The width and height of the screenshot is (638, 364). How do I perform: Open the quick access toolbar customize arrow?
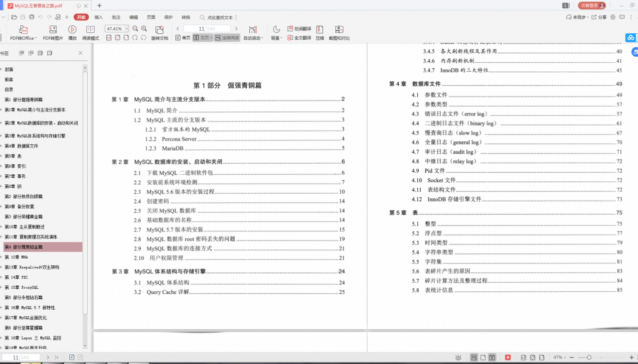[x=67, y=17]
